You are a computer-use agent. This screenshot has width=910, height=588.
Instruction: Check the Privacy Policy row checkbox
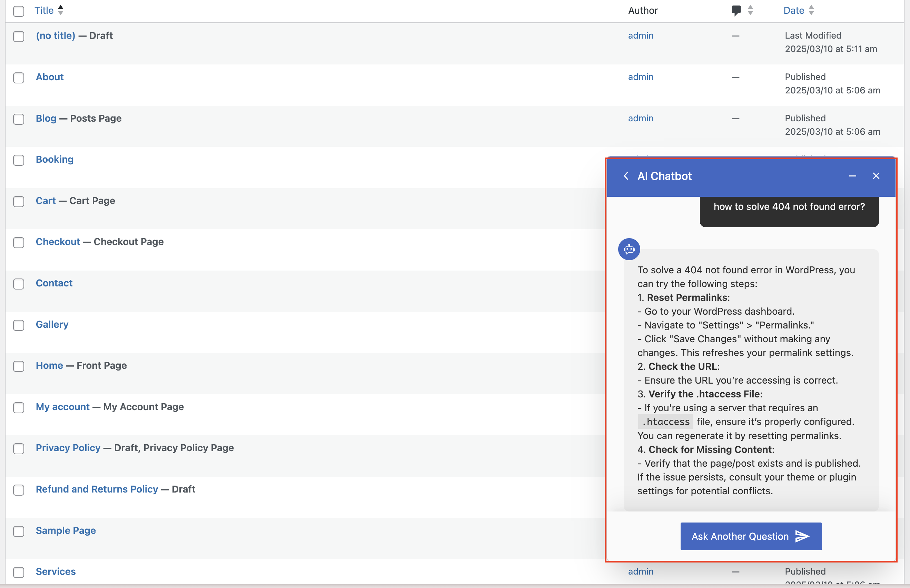click(18, 449)
